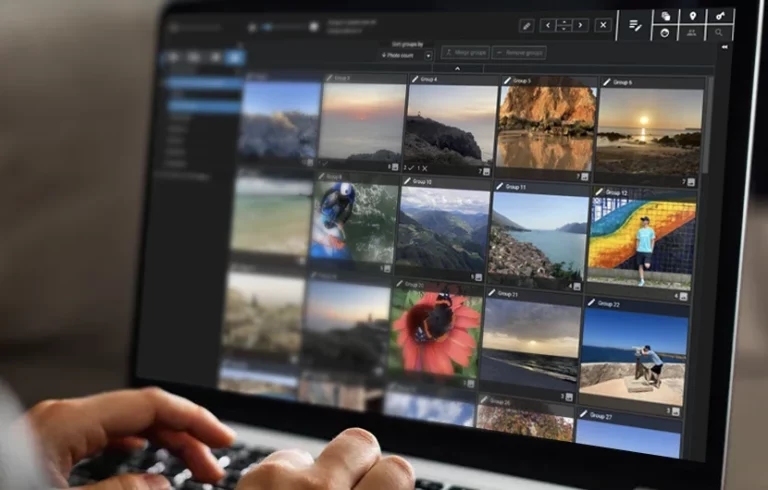Open Group 10 stack count icon

tap(478, 277)
